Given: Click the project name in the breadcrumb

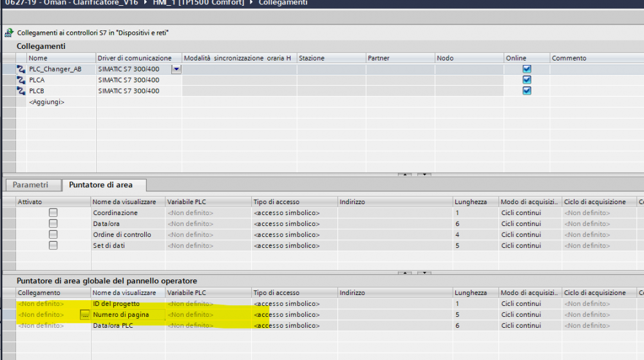Looking at the screenshot, I should pos(71,3).
